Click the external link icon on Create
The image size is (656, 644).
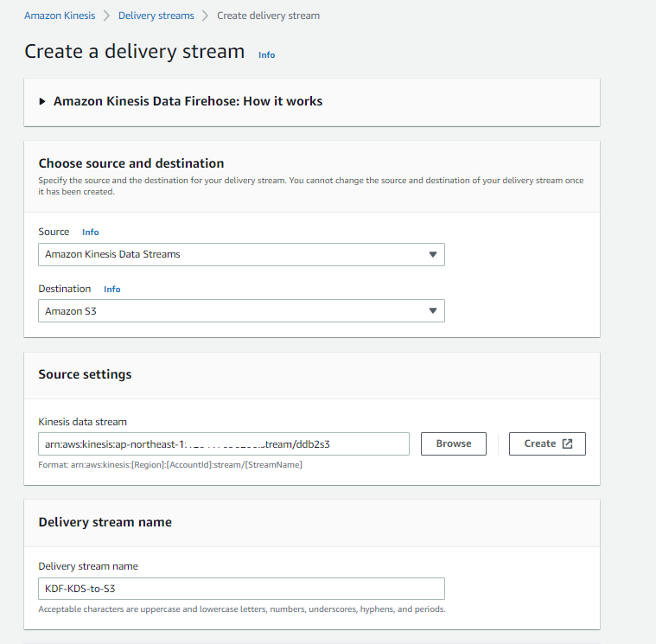[567, 443]
